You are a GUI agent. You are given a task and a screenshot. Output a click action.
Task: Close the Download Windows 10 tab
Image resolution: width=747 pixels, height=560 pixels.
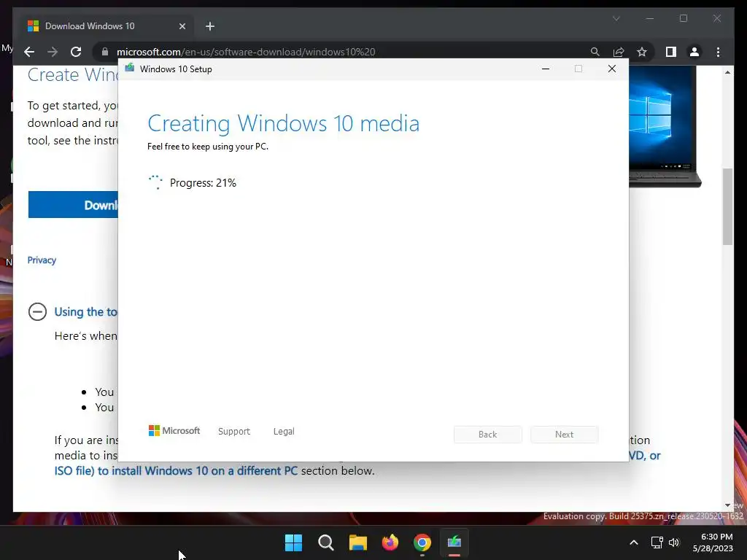(182, 26)
